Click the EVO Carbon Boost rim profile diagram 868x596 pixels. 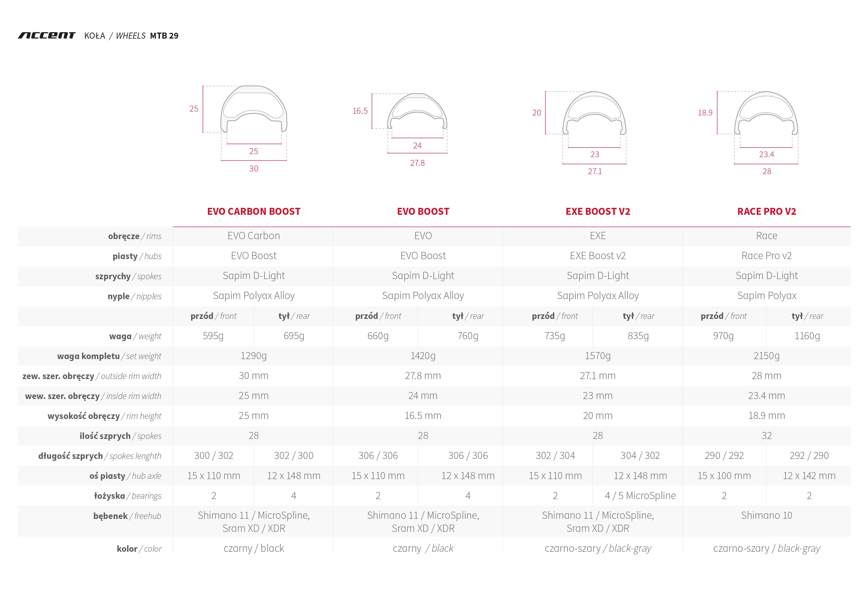coord(254,109)
